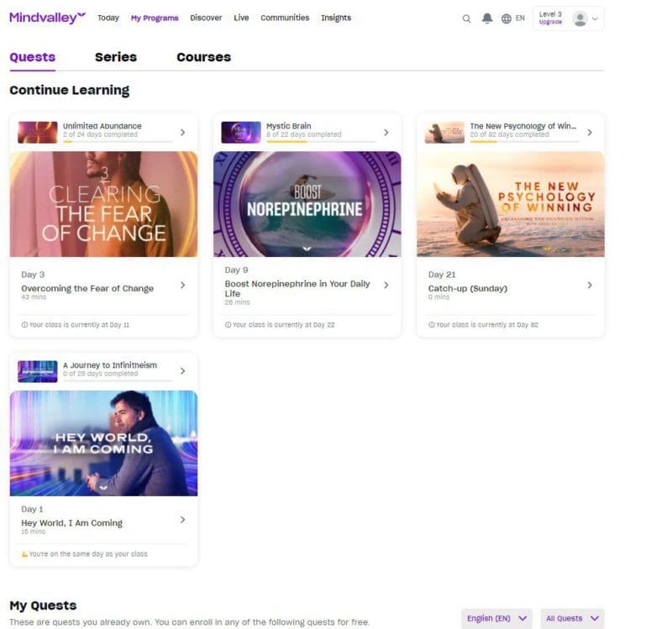The height and width of the screenshot is (629, 672).
Task: Open lesson Boost Norepinephrine in Your Daily Life
Action: click(297, 288)
